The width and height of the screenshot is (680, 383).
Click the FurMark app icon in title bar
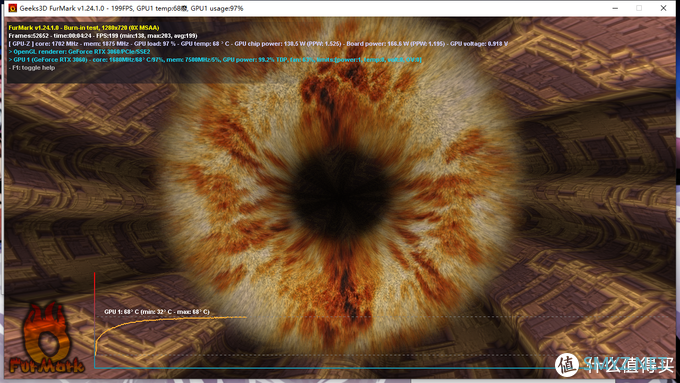[13, 8]
